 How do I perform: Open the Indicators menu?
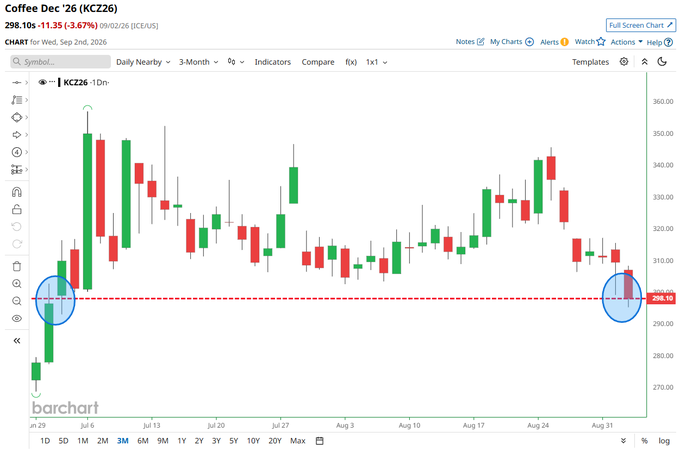272,62
